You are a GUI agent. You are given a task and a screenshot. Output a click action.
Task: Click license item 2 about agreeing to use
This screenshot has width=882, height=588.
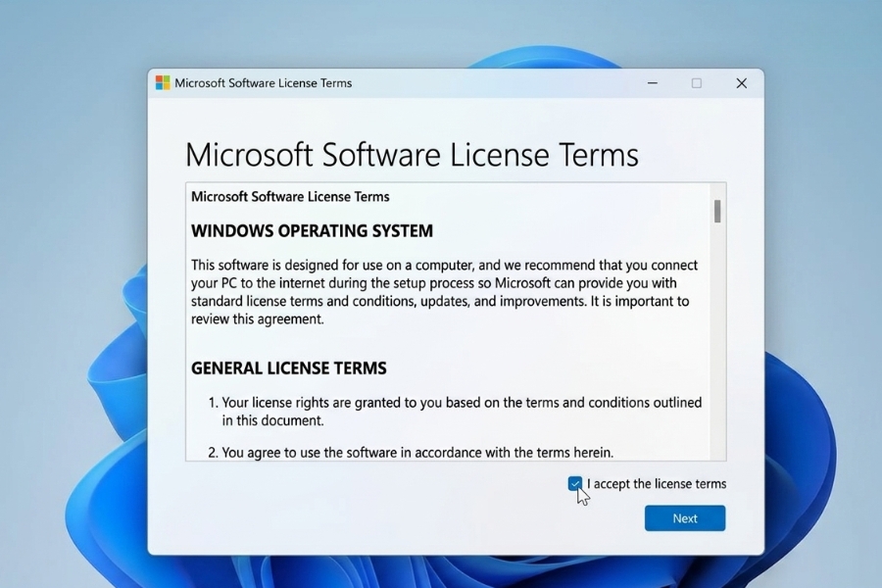(411, 453)
